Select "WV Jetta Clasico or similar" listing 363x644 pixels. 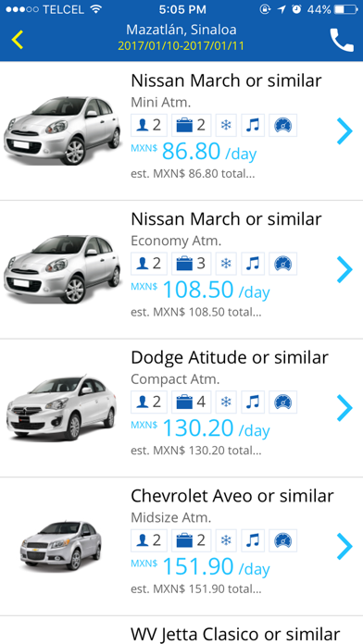click(235, 633)
